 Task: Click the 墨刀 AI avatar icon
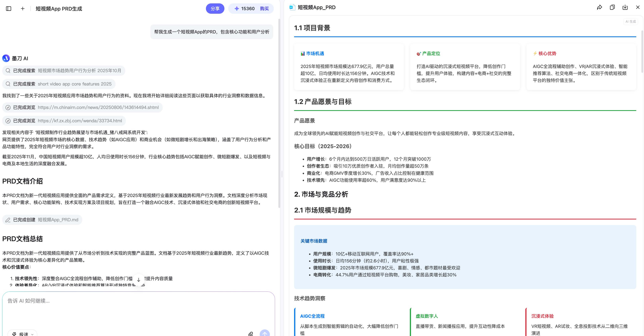coord(6,58)
